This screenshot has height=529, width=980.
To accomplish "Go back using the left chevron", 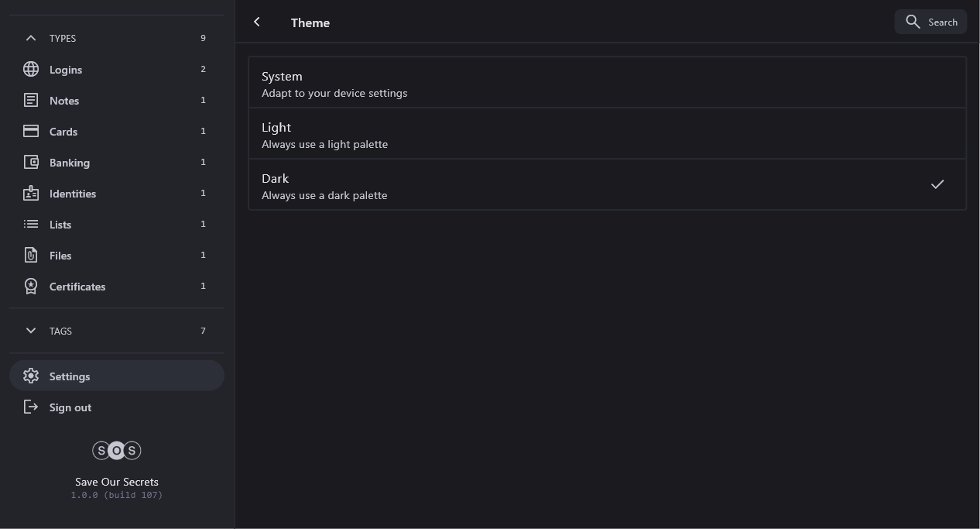I will coord(257,22).
